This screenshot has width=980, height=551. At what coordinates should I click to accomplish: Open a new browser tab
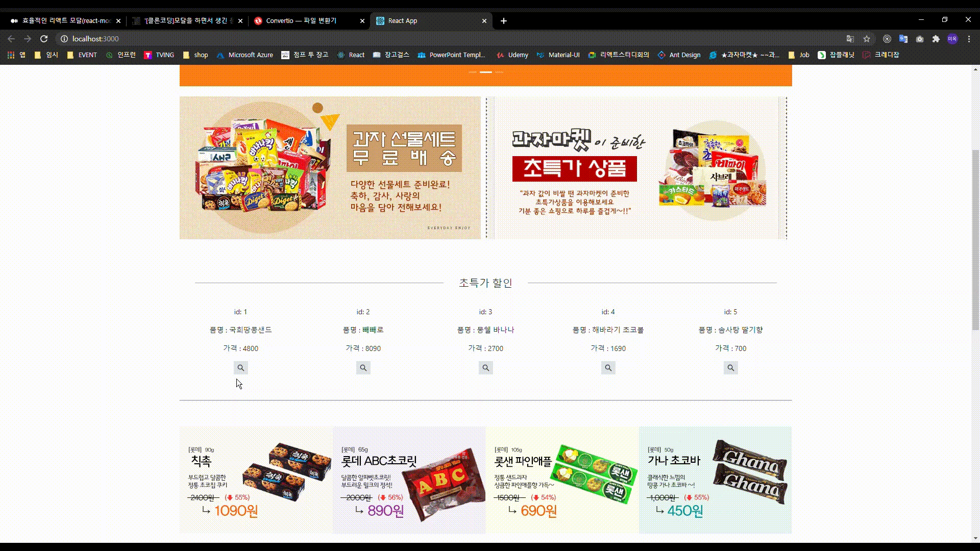tap(504, 21)
